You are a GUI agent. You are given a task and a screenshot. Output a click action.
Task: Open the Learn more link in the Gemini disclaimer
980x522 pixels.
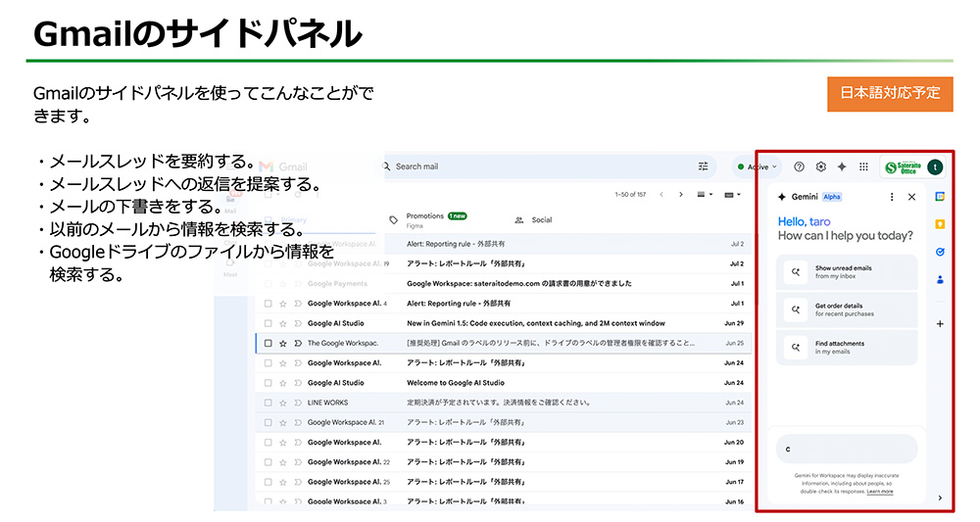880,492
